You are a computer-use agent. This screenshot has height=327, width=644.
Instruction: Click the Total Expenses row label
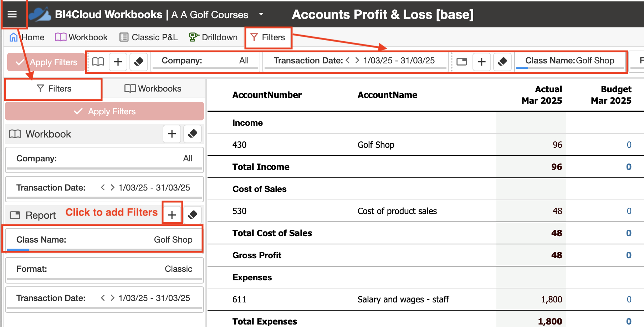click(x=265, y=322)
